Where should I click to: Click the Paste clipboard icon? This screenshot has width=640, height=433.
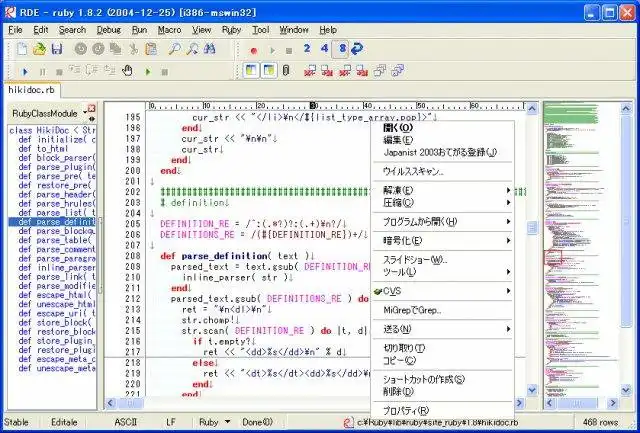point(151,49)
